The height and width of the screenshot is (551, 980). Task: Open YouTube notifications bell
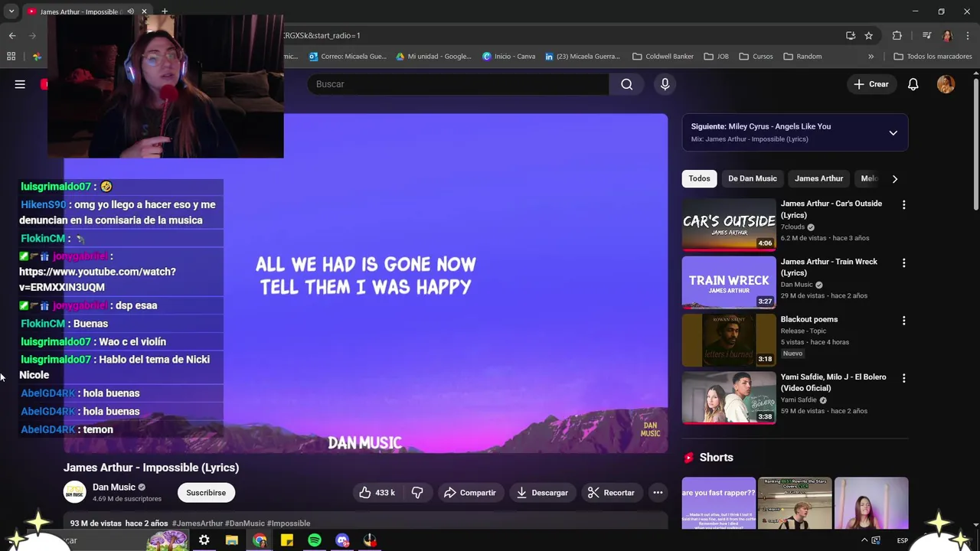(913, 84)
